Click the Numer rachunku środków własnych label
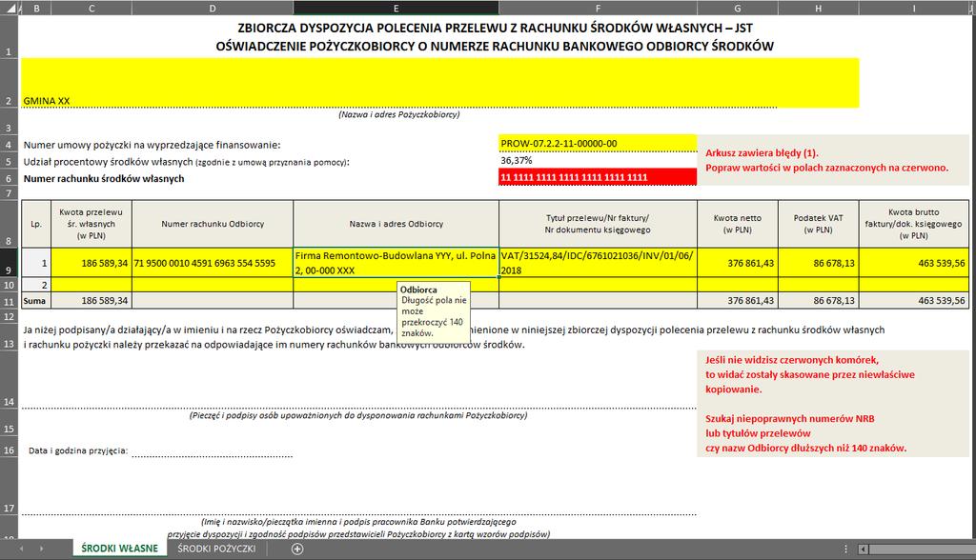This screenshot has width=976, height=560. [x=104, y=179]
